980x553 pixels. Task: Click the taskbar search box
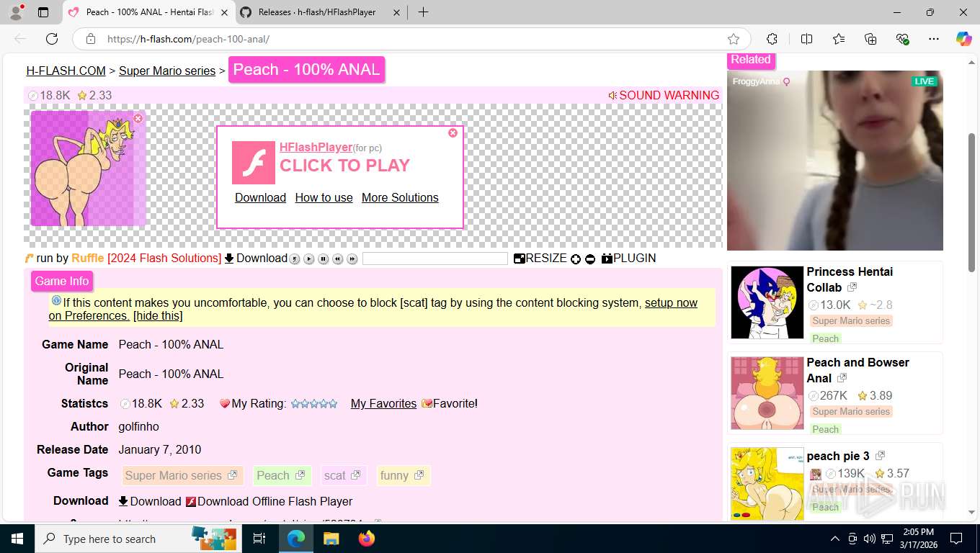coord(138,539)
